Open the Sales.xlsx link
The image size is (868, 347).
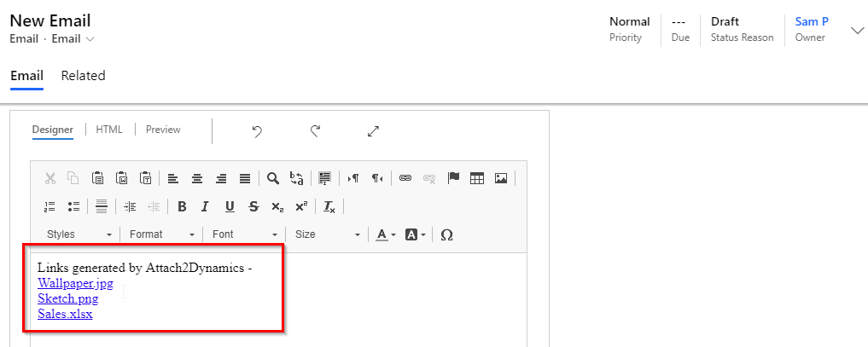coord(65,315)
